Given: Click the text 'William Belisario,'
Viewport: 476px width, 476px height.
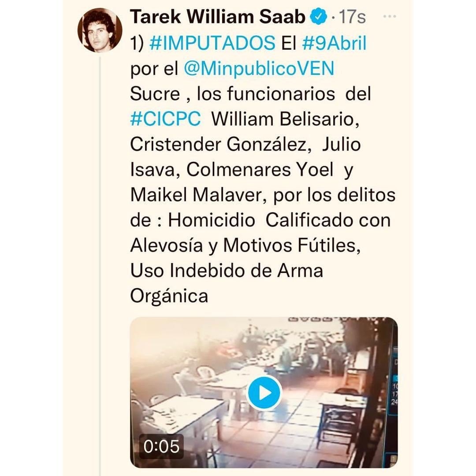Looking at the screenshot, I should [285, 119].
